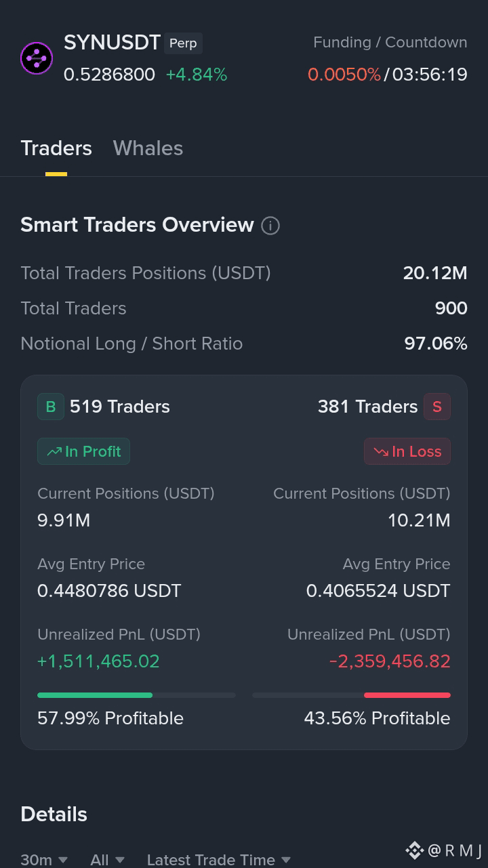Open the SYNUSDT pair title
The width and height of the screenshot is (488, 868).
(112, 43)
